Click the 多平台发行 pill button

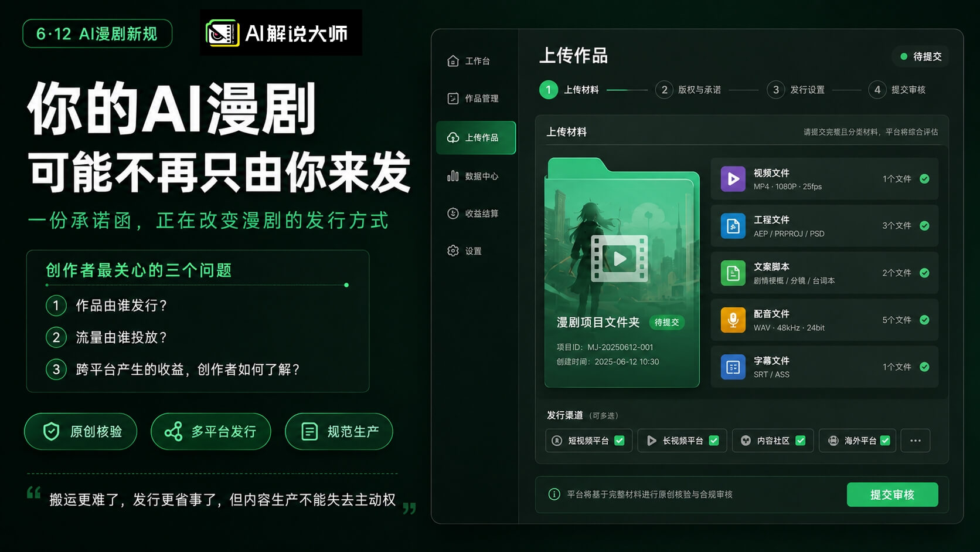[211, 432]
